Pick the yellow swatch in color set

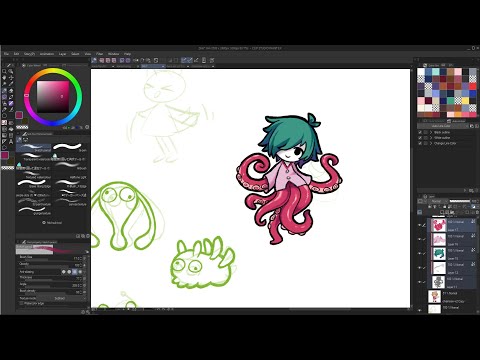pos(465,101)
